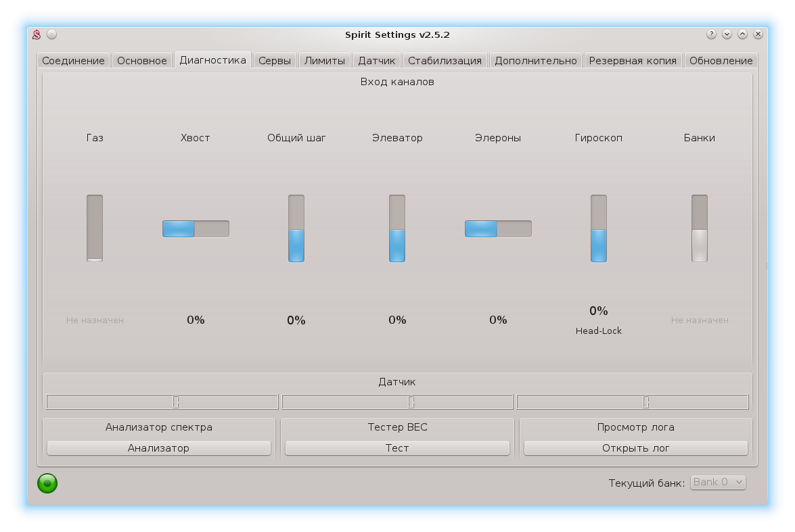Click the Общий шаг vertical channel bar
The height and width of the screenshot is (532, 795).
[296, 228]
